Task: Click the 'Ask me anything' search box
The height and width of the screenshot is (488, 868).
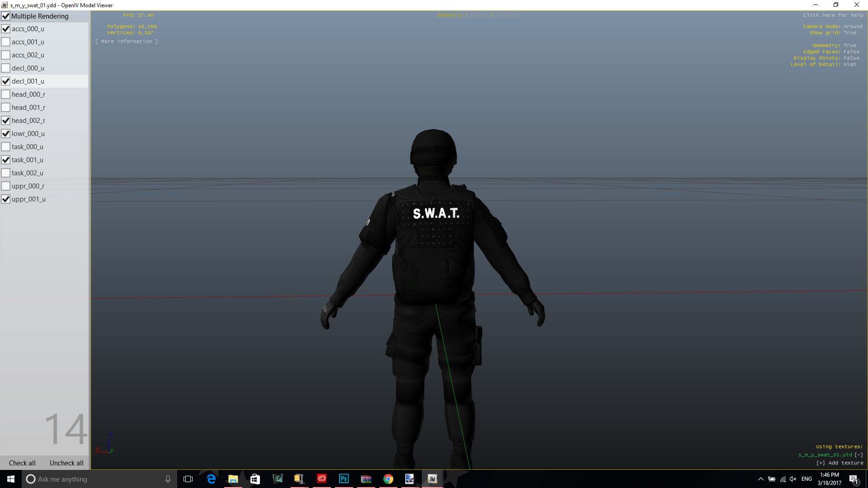Action: click(99, 479)
